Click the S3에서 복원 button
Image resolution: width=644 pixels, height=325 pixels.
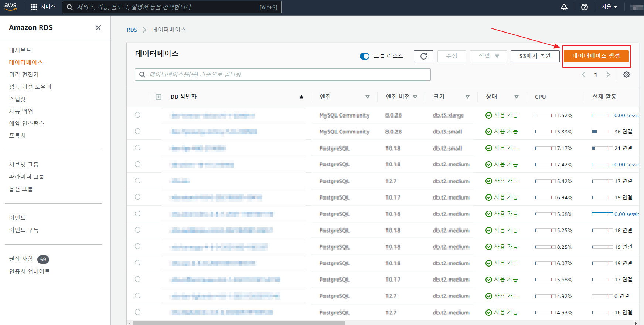[535, 56]
